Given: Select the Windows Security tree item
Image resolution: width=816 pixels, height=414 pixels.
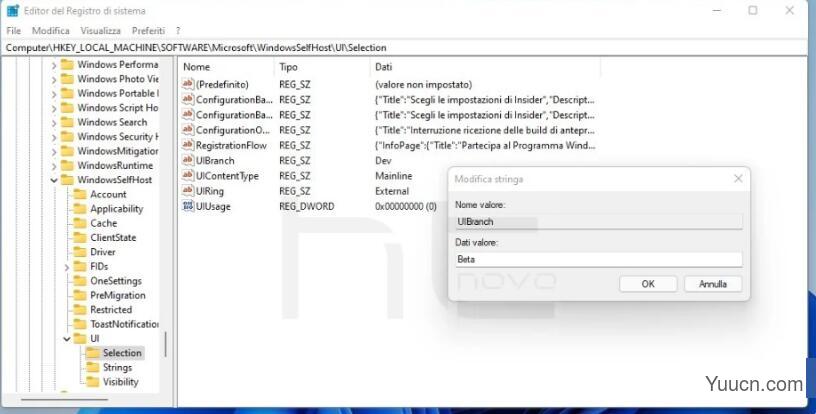Looking at the screenshot, I should click(118, 137).
